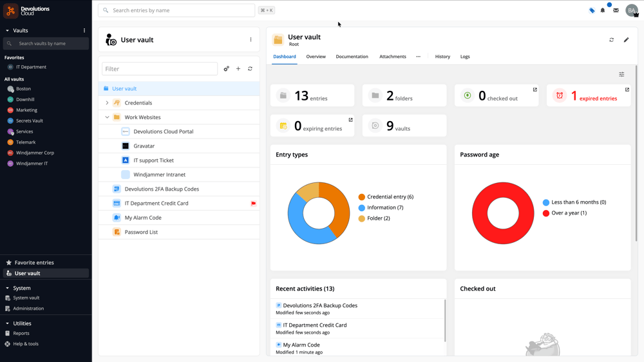Select the Windjammer IT vault
The height and width of the screenshot is (362, 644).
click(32, 164)
